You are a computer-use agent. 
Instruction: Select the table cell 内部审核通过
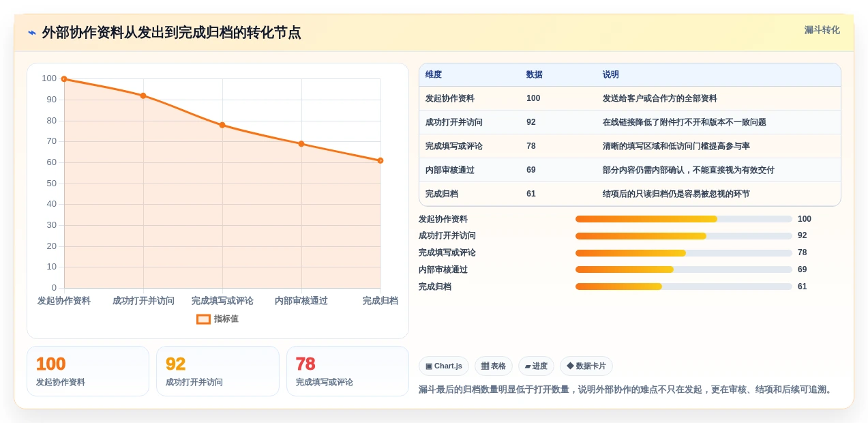pos(450,170)
